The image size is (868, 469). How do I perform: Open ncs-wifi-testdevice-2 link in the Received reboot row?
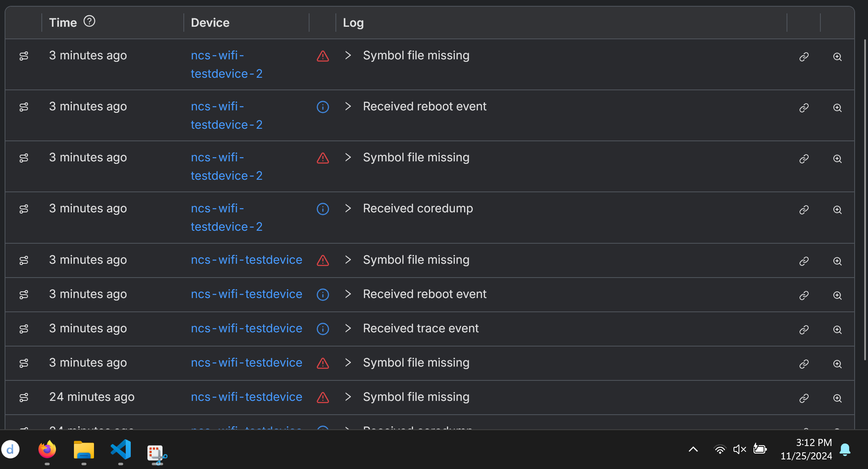coord(226,115)
